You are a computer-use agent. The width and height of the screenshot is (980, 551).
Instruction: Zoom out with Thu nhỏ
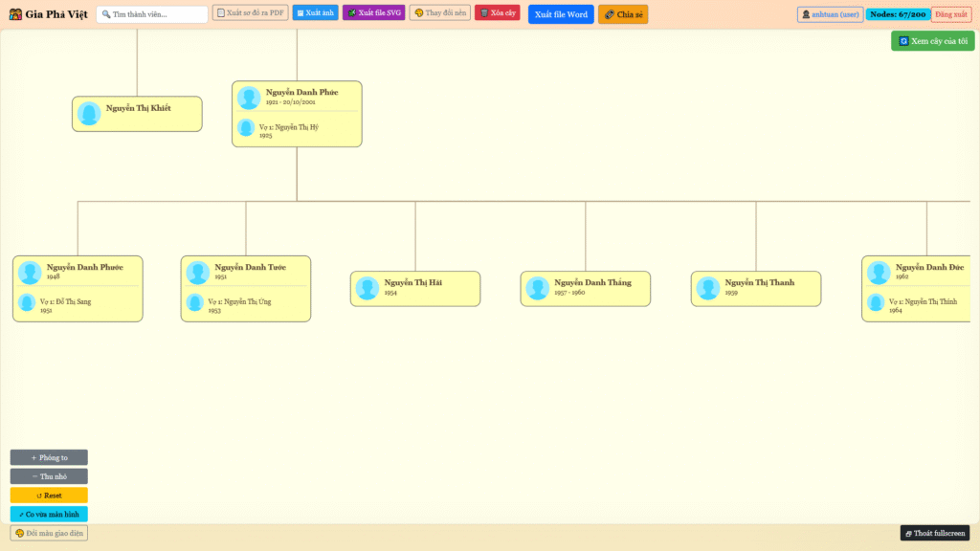point(49,476)
